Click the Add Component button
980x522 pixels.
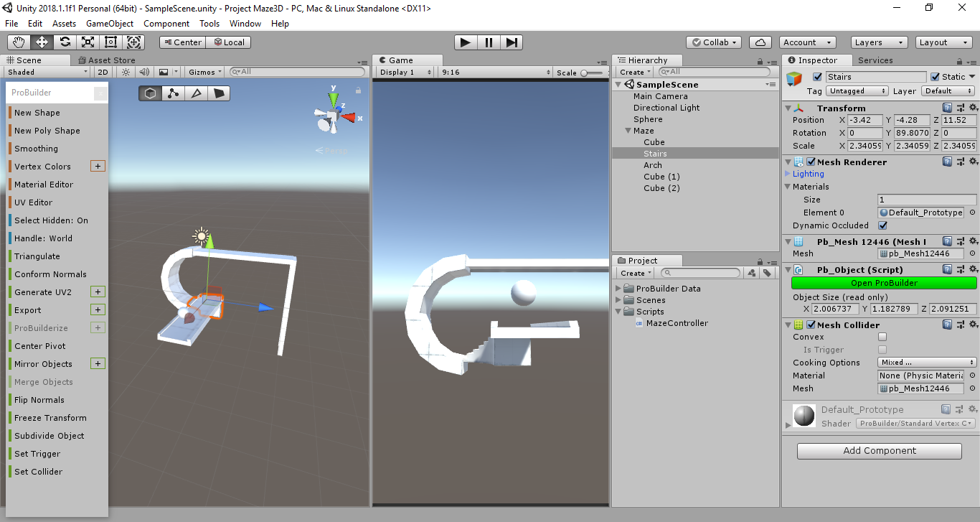tap(880, 451)
